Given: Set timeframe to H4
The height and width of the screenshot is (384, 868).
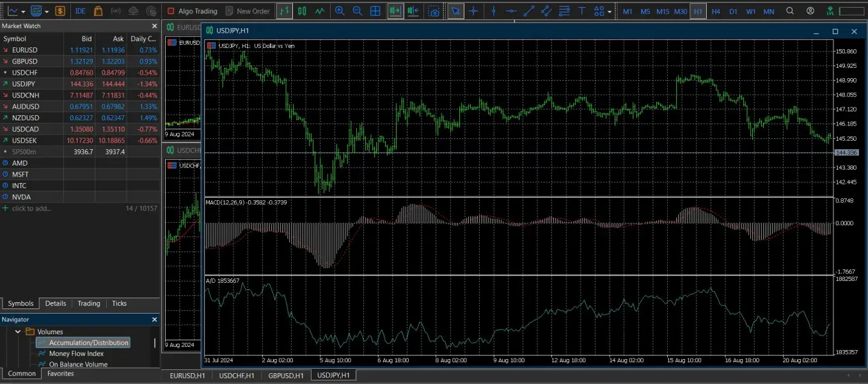Looking at the screenshot, I should [716, 11].
